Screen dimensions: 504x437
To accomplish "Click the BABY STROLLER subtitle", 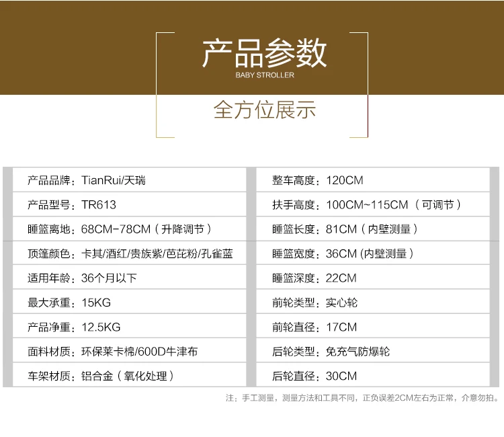I will [265, 75].
